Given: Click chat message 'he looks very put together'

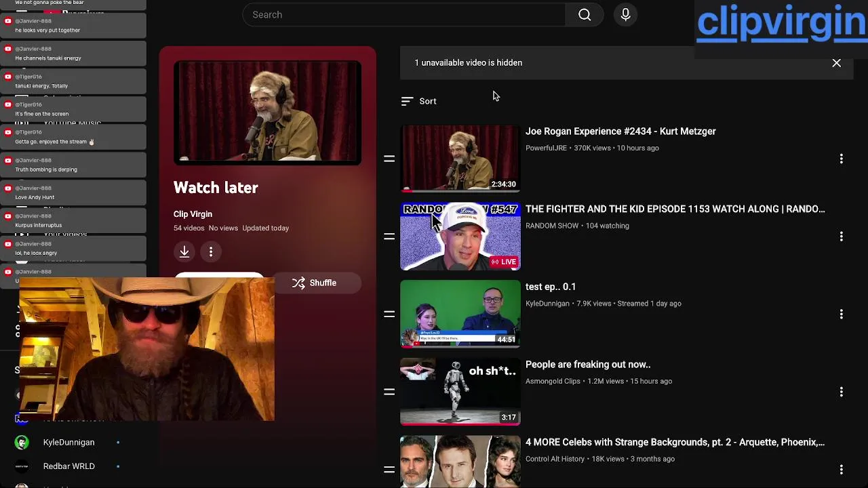Looking at the screenshot, I should click(47, 30).
